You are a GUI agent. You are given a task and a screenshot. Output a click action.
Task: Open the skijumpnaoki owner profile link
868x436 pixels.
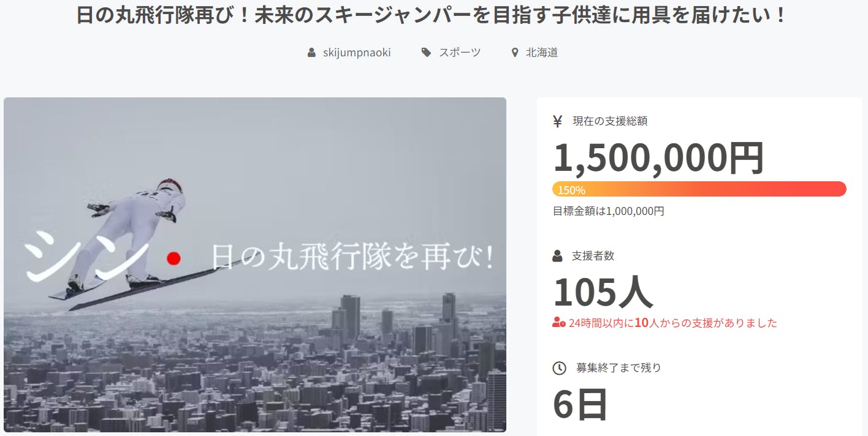pos(357,53)
